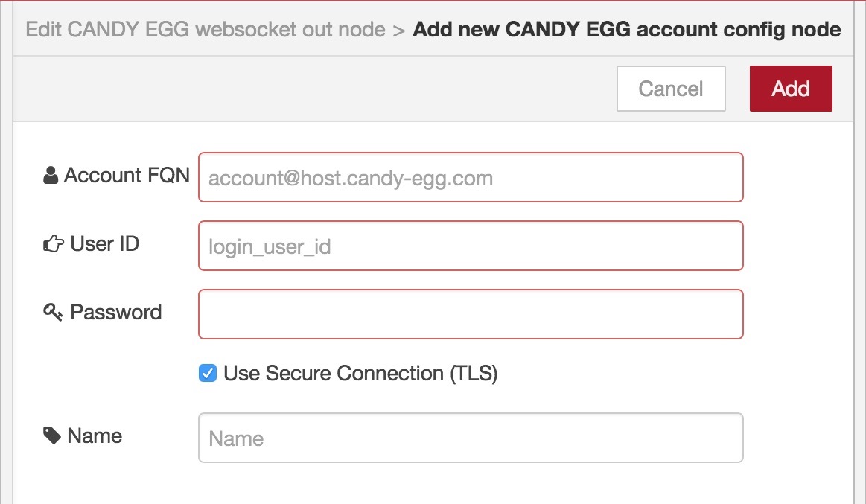This screenshot has height=504, width=866.
Task: Click the '>' breadcrumb separator arrow
Action: [x=399, y=31]
